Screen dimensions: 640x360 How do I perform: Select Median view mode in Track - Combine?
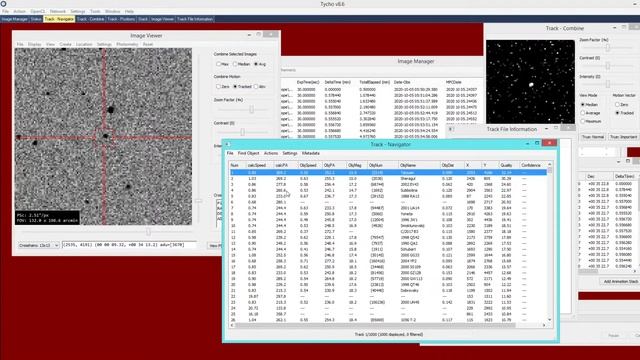(x=590, y=104)
